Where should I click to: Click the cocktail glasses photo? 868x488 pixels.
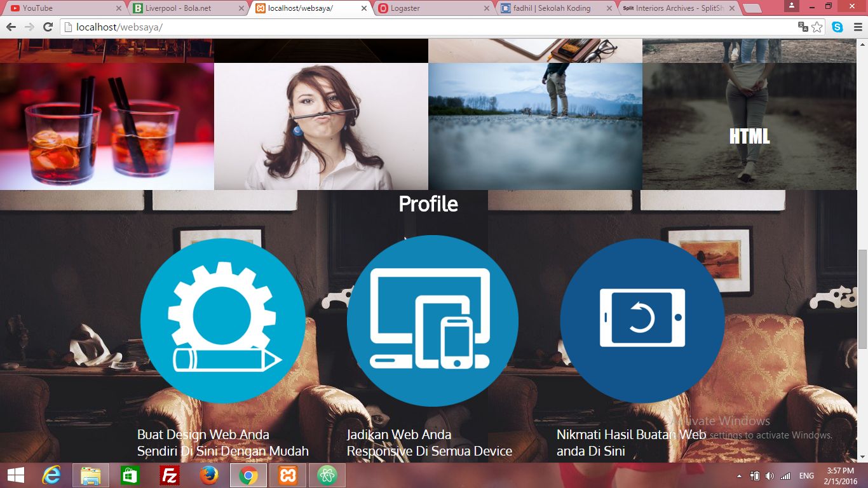[107, 126]
